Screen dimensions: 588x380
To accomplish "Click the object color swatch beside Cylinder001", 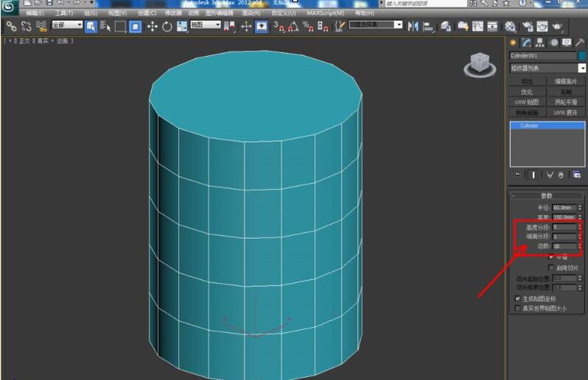I will click(x=582, y=55).
